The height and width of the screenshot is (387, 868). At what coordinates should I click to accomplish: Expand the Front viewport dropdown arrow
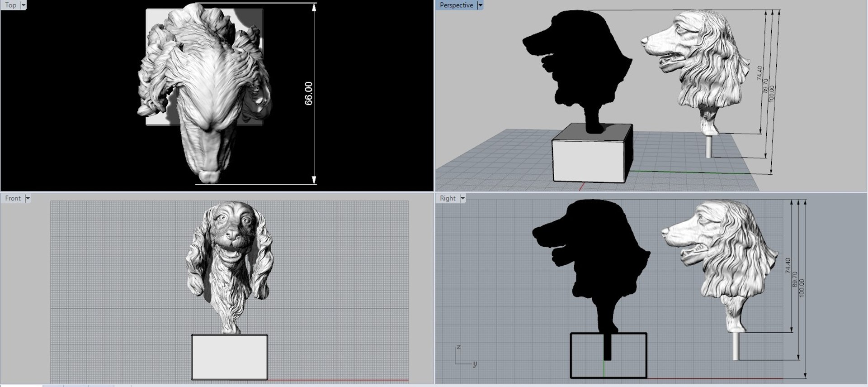click(x=28, y=198)
